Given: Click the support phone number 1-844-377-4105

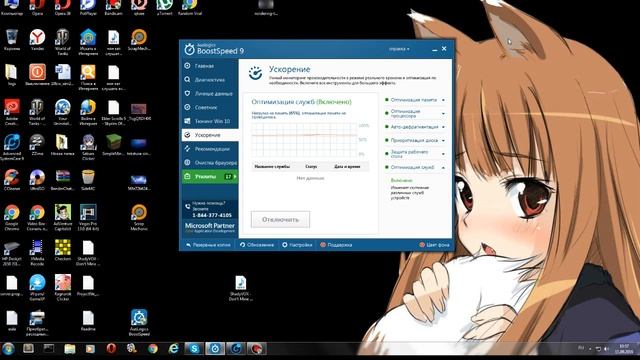Looking at the screenshot, I should tap(212, 215).
